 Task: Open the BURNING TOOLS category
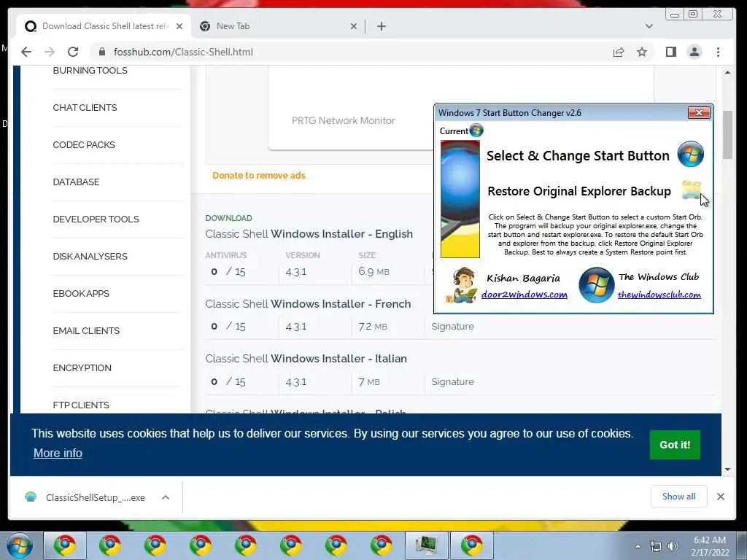pyautogui.click(x=90, y=71)
